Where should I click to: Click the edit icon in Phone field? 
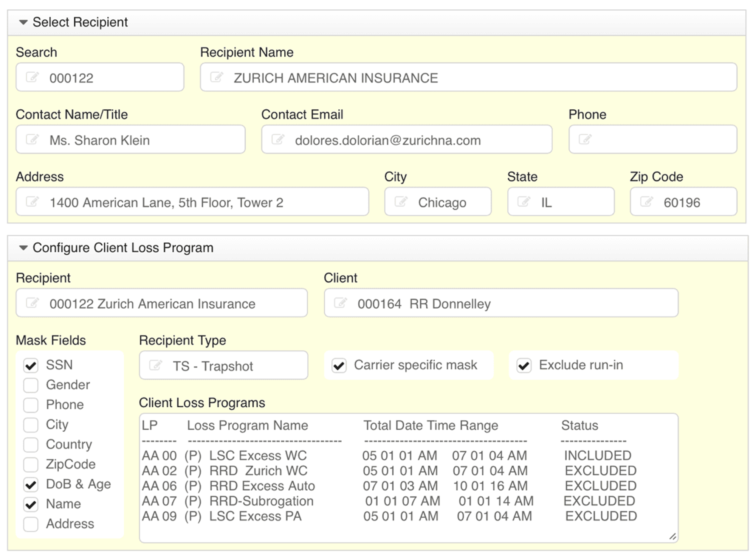[x=585, y=139]
